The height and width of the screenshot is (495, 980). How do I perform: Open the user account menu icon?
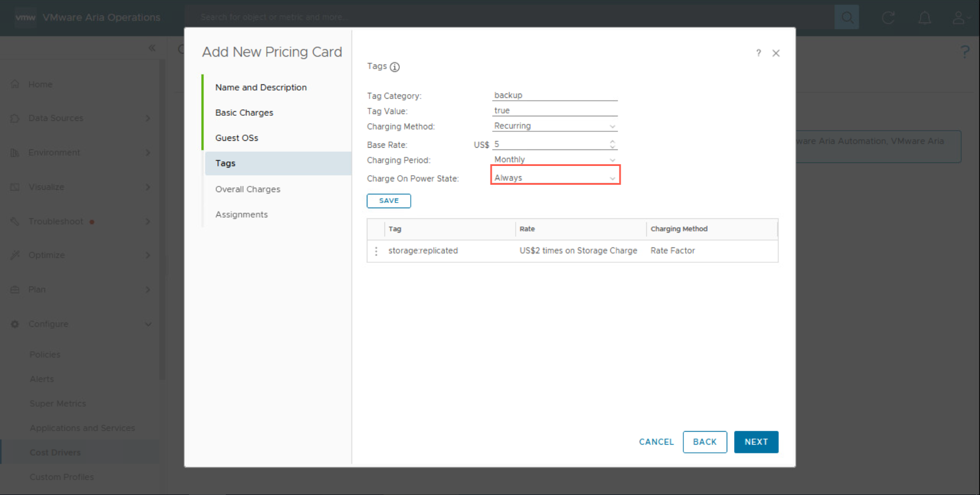pos(959,18)
